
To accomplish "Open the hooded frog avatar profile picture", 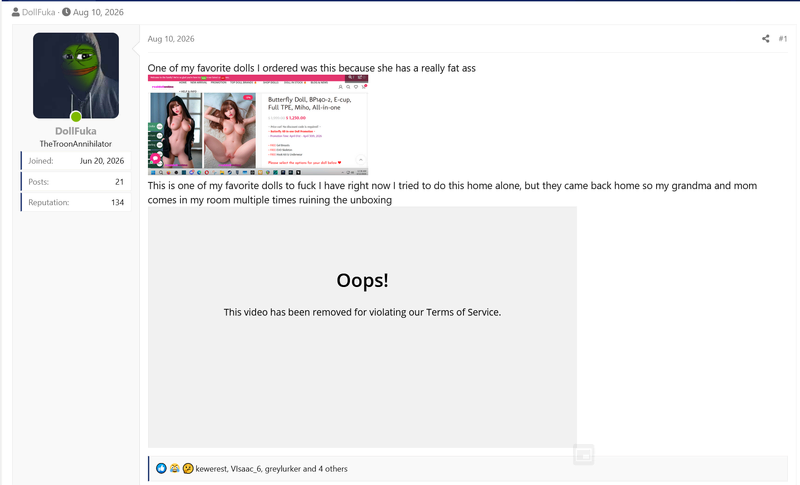I will coord(76,75).
